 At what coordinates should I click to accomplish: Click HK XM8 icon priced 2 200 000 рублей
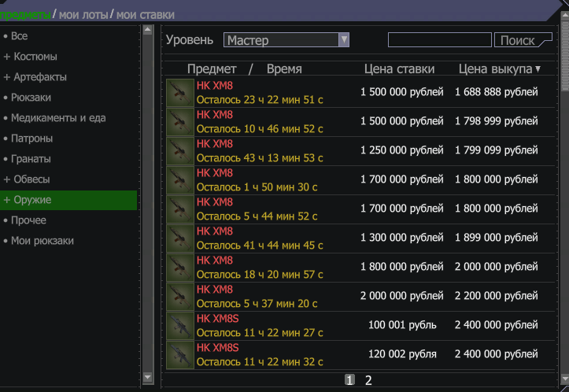(180, 297)
